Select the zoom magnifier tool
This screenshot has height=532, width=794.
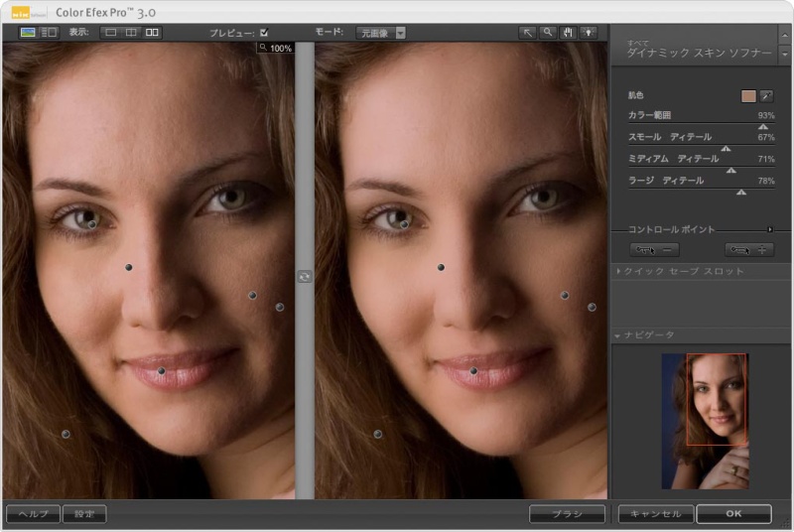click(x=548, y=33)
